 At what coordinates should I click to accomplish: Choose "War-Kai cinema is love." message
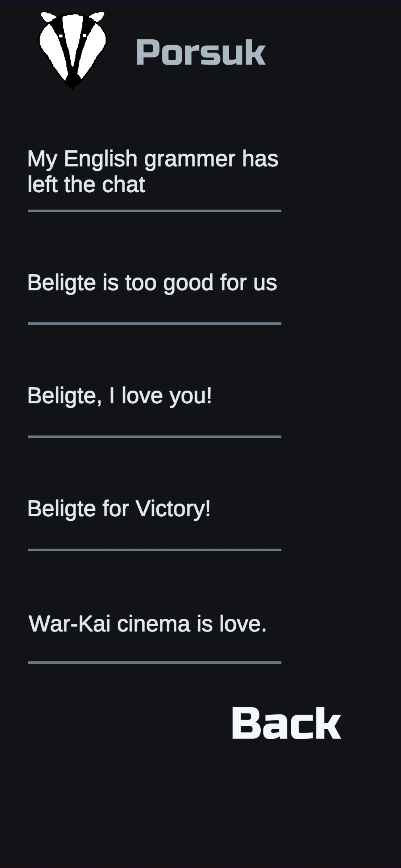coord(147,624)
